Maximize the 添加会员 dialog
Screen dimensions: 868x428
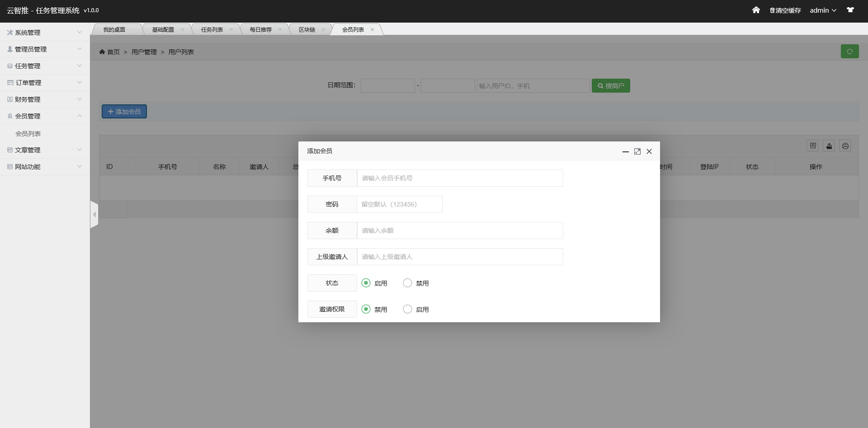tap(637, 151)
